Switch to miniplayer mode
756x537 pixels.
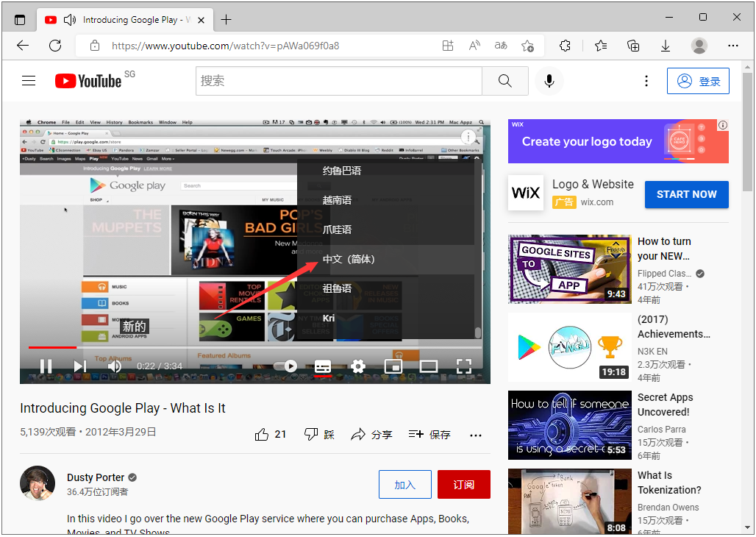[393, 366]
